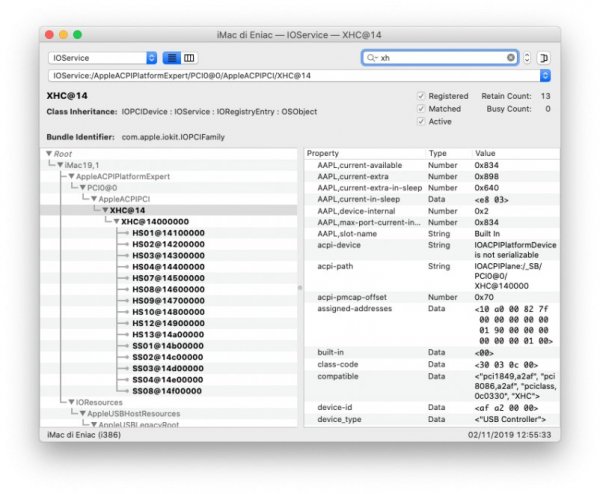
Task: Select HS01@14100000 in the tree
Action: [x=167, y=232]
